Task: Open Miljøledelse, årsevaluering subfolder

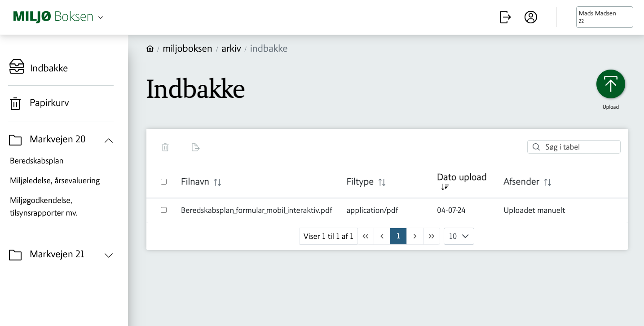Action: tap(55, 181)
